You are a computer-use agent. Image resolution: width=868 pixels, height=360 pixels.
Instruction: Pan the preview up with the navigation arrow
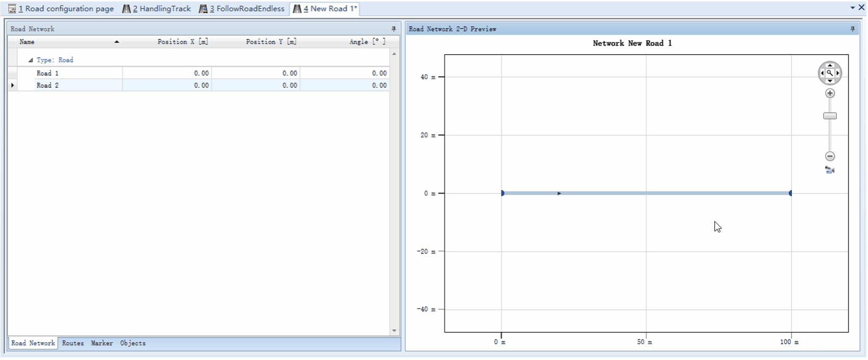click(x=830, y=65)
